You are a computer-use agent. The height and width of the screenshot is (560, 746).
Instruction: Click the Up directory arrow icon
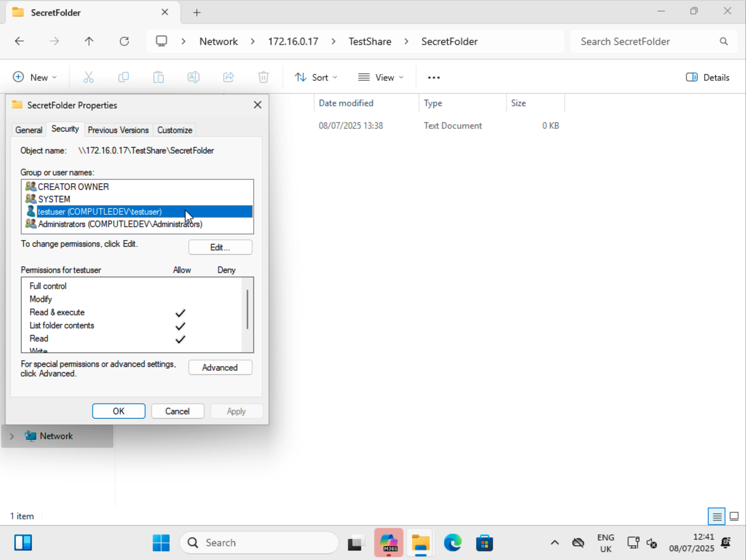89,41
